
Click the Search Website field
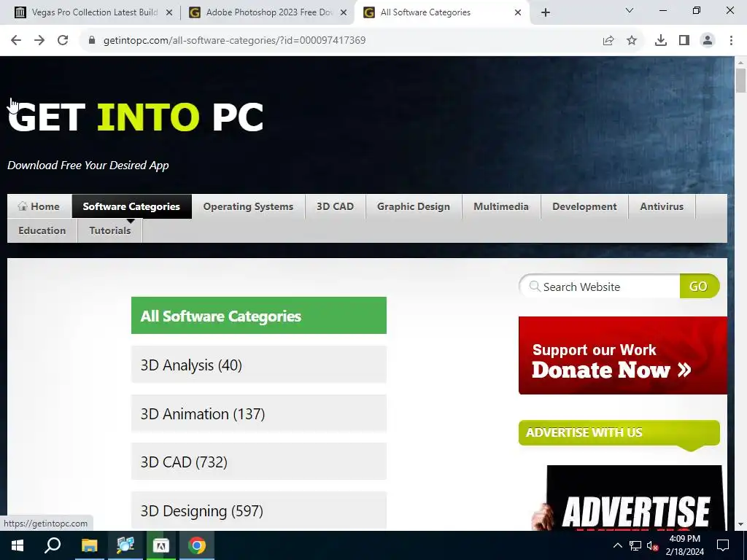click(x=600, y=286)
